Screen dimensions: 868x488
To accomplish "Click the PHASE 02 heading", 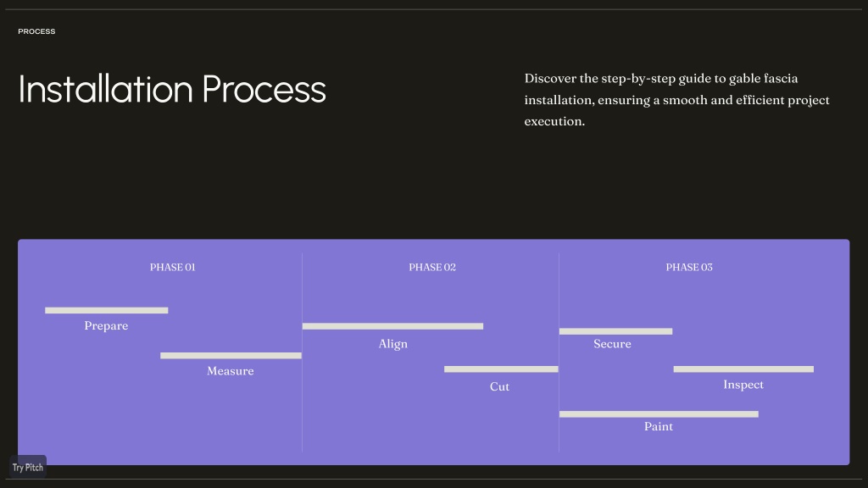I will (432, 267).
